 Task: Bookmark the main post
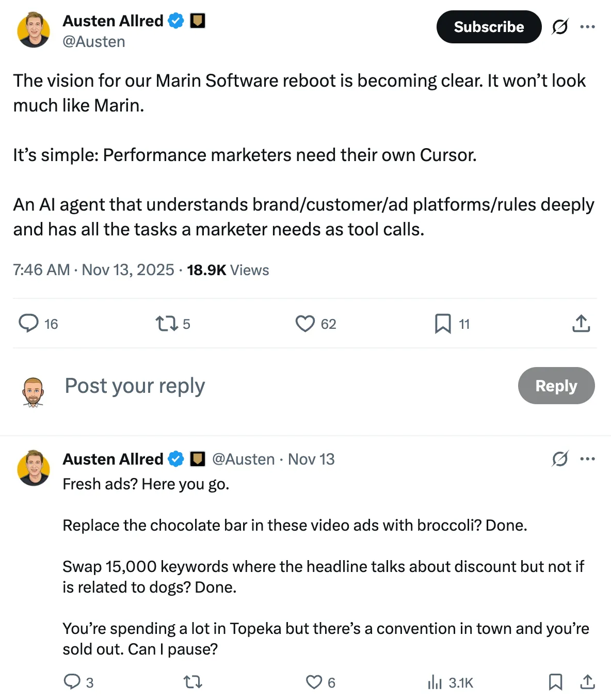[x=442, y=323]
